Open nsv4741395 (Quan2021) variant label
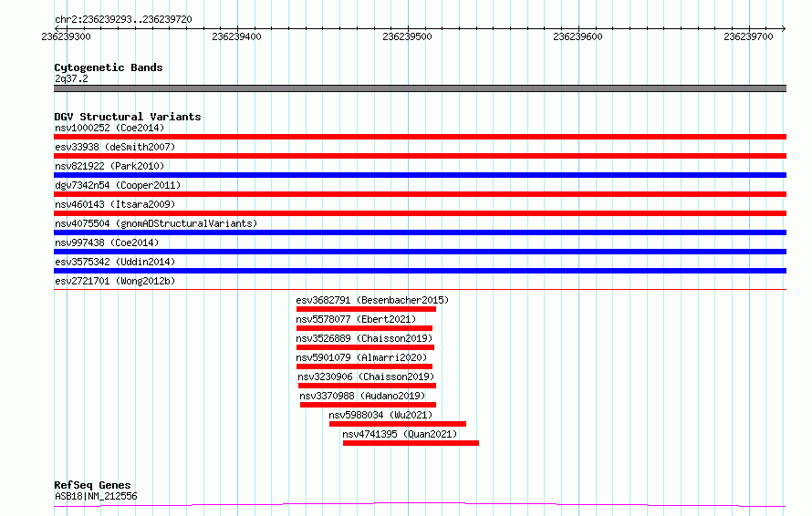 [x=400, y=434]
